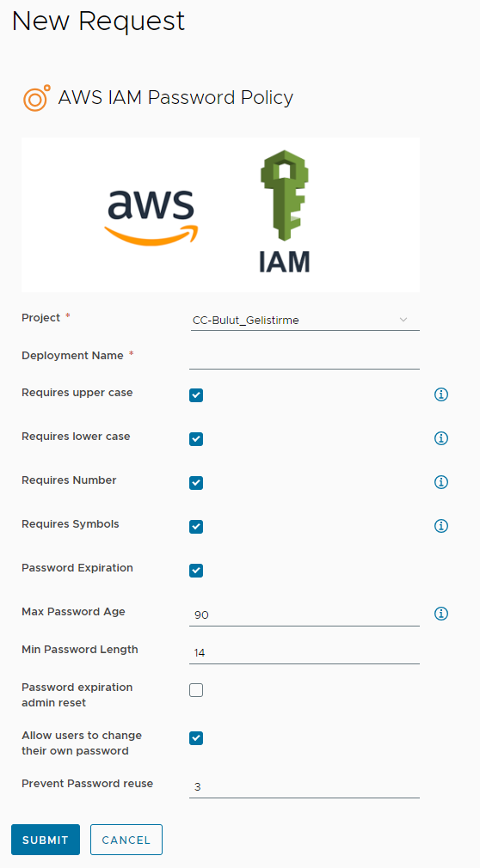Click info icon beside Requires lower case
This screenshot has height=868, width=480.
(441, 438)
